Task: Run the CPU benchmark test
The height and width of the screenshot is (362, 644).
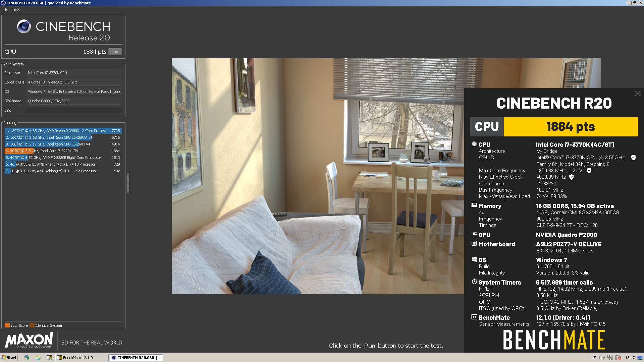Action: click(x=115, y=52)
